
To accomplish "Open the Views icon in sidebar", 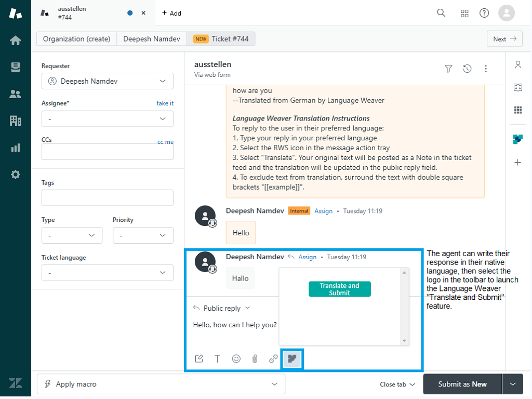I will click(15, 67).
